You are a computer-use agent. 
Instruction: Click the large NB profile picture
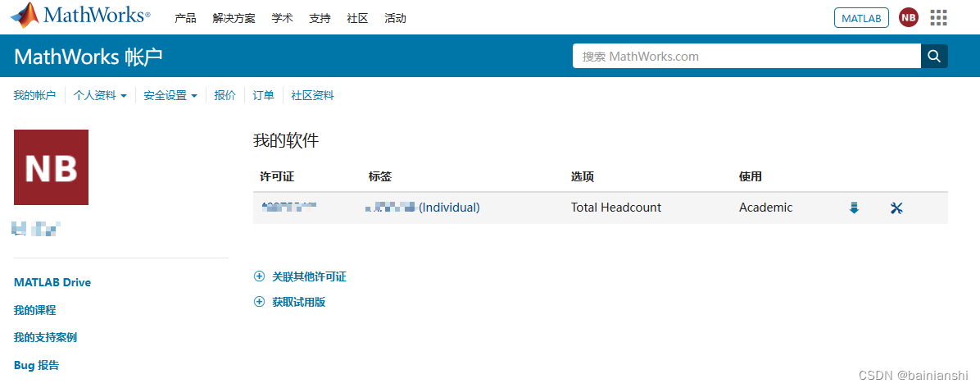pos(52,167)
